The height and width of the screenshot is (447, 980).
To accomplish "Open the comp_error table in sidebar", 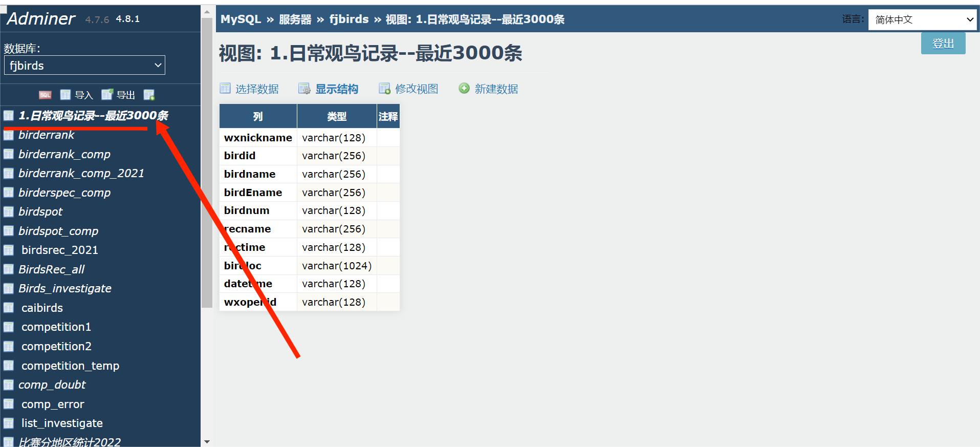I will (53, 404).
